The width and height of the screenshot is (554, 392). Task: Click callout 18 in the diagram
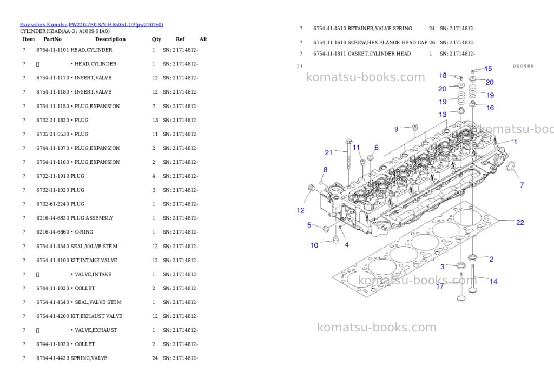coord(443,75)
